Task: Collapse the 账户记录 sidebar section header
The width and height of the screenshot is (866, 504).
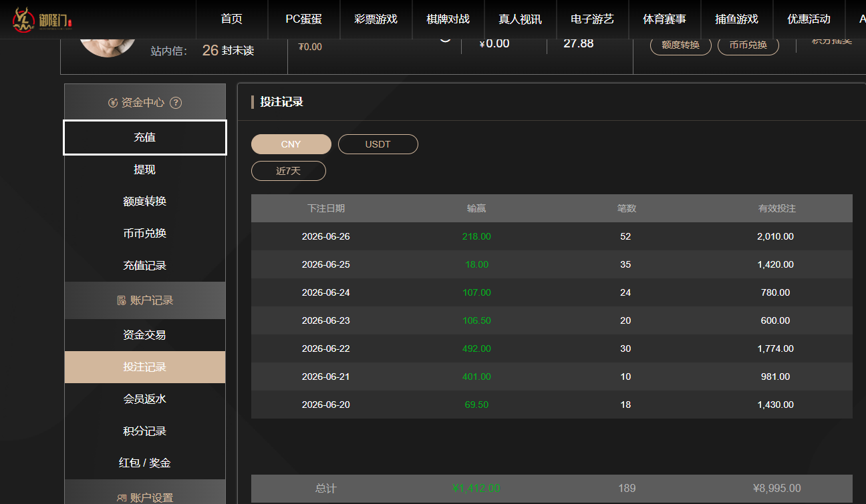Action: click(145, 300)
